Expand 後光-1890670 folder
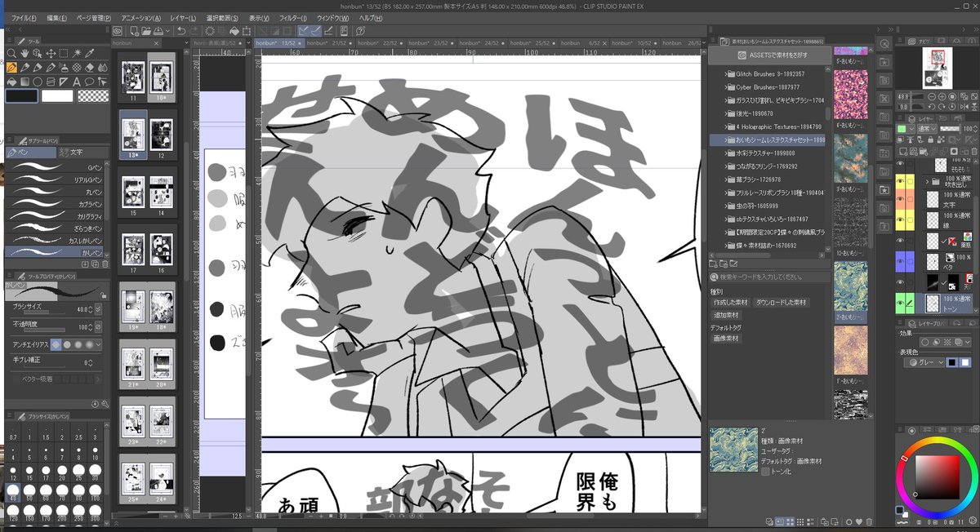This screenshot has width=980, height=532. tap(728, 113)
